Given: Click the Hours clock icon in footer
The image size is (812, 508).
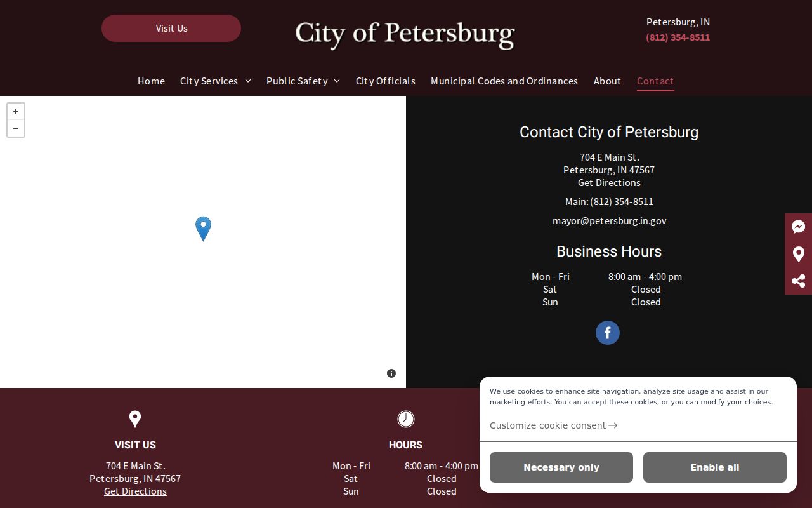Looking at the screenshot, I should click(x=406, y=419).
